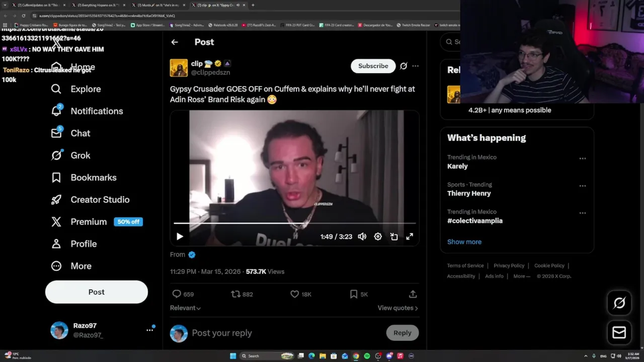Viewport: 644px width, 362px height.
Task: Click the white Post compose button
Action: click(x=97, y=292)
